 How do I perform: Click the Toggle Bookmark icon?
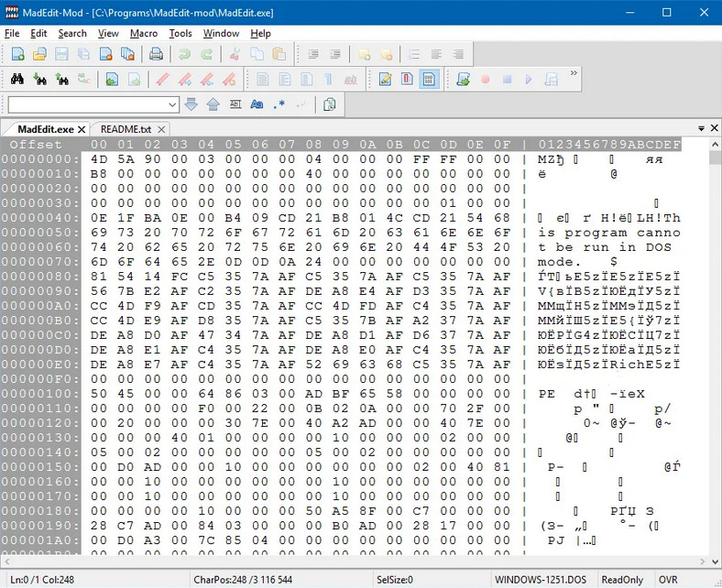pyautogui.click(x=162, y=79)
